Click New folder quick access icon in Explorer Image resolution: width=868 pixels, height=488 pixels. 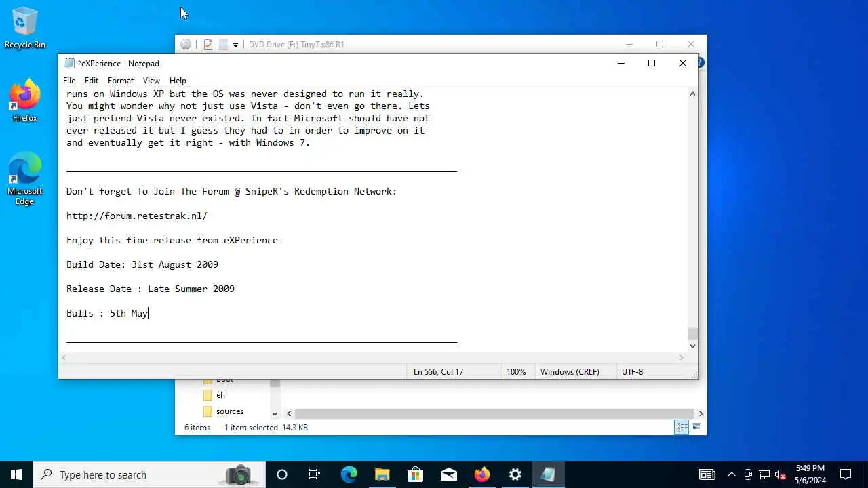[223, 45]
